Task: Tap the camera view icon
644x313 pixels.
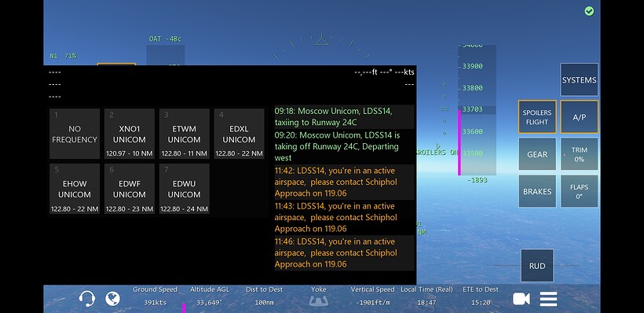Action: [x=521, y=299]
